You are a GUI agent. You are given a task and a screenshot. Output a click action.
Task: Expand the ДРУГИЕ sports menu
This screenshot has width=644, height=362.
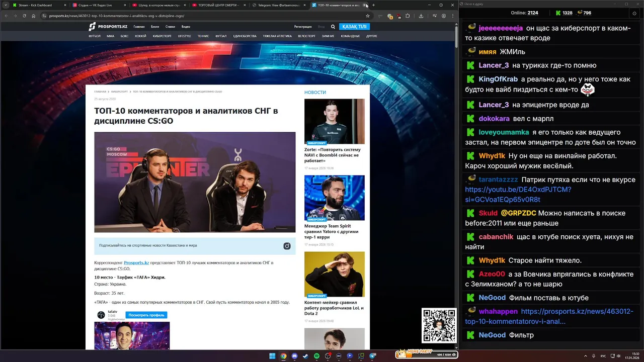pyautogui.click(x=372, y=36)
